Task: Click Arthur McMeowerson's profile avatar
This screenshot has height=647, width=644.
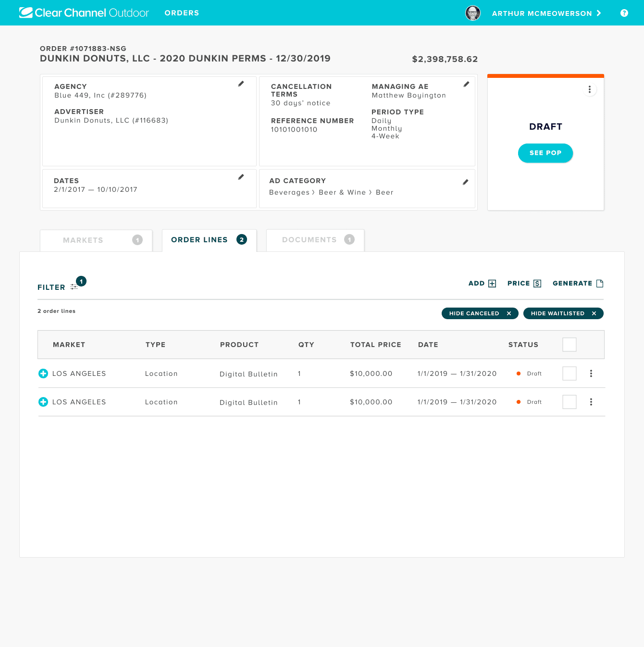Action: [473, 13]
